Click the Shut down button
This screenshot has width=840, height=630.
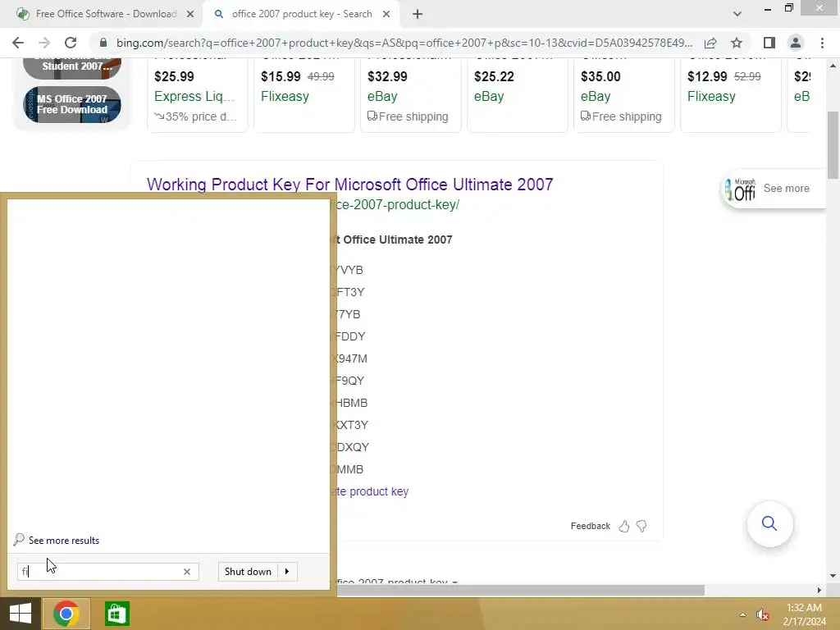point(248,572)
